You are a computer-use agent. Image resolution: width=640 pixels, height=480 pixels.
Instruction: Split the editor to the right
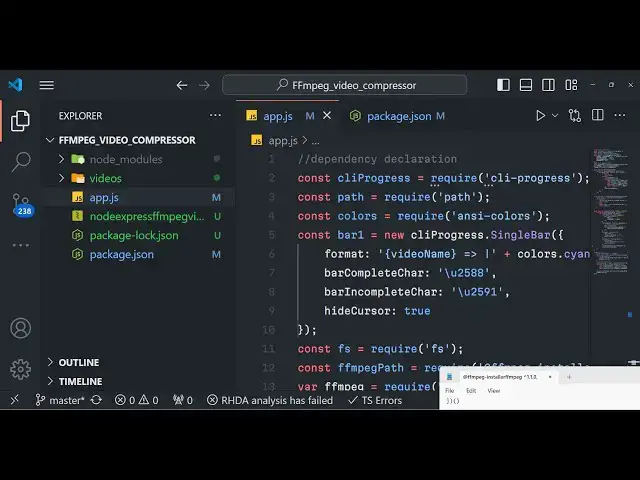click(x=598, y=115)
